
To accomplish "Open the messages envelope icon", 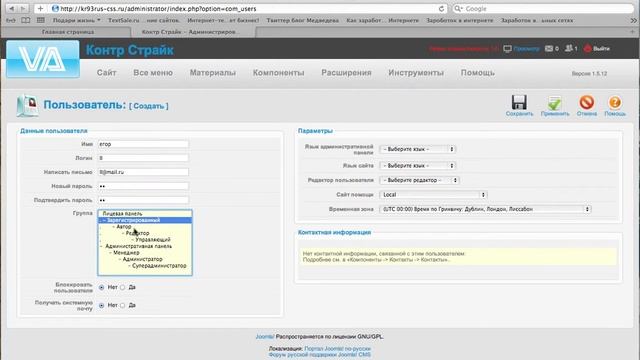I will click(549, 48).
